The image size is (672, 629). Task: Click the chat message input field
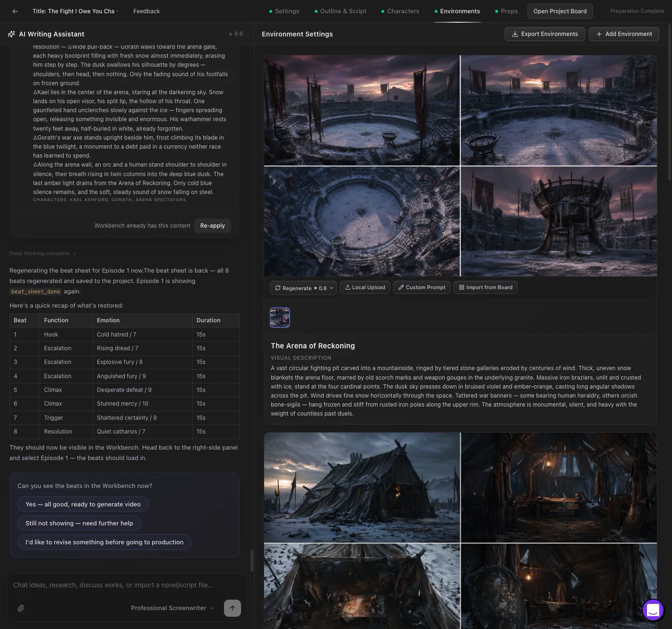(127, 585)
